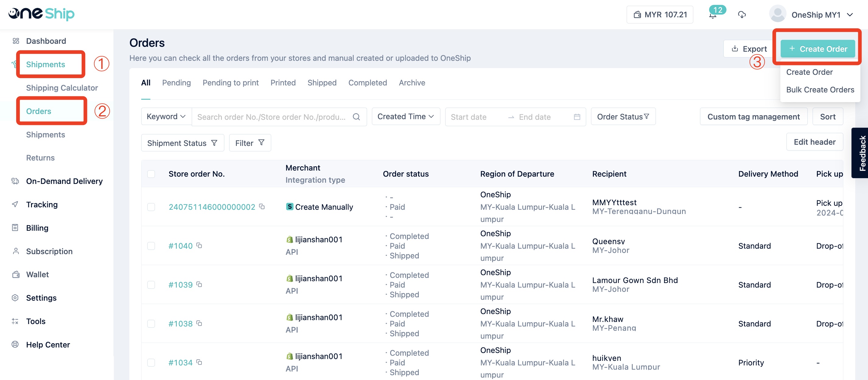Viewport: 868px width, 380px height.
Task: Open the Shipment Status filter
Action: pyautogui.click(x=182, y=143)
